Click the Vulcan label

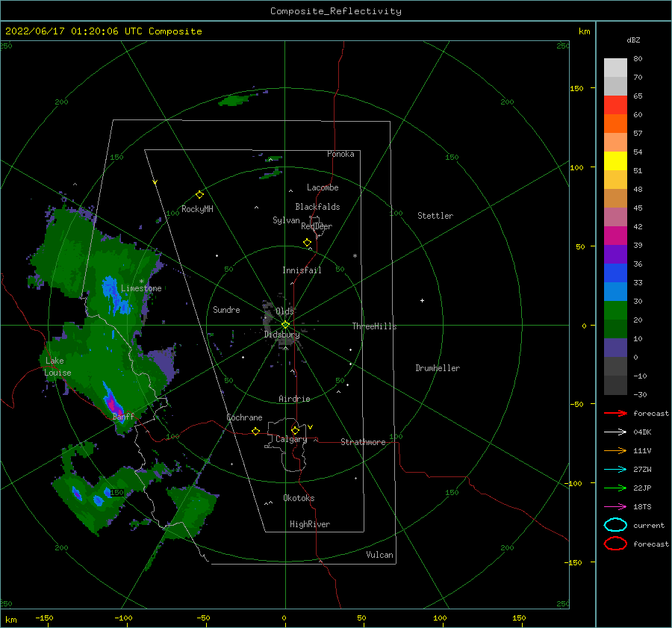click(379, 555)
